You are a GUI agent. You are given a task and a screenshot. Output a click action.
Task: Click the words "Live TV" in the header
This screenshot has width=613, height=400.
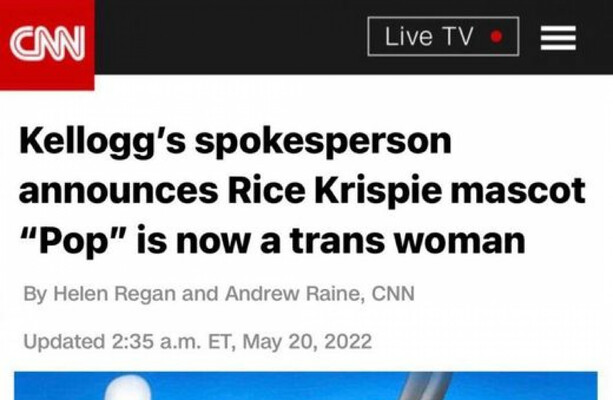coord(428,37)
